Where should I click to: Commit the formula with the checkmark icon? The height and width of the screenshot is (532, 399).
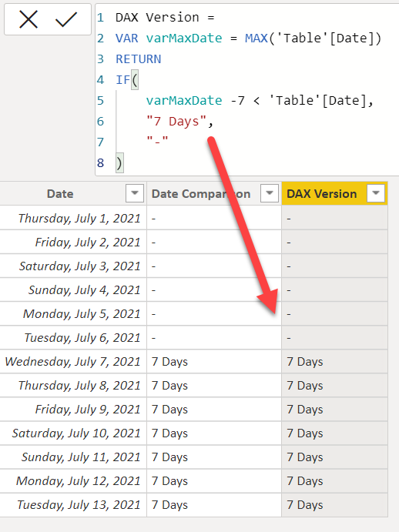(x=66, y=19)
